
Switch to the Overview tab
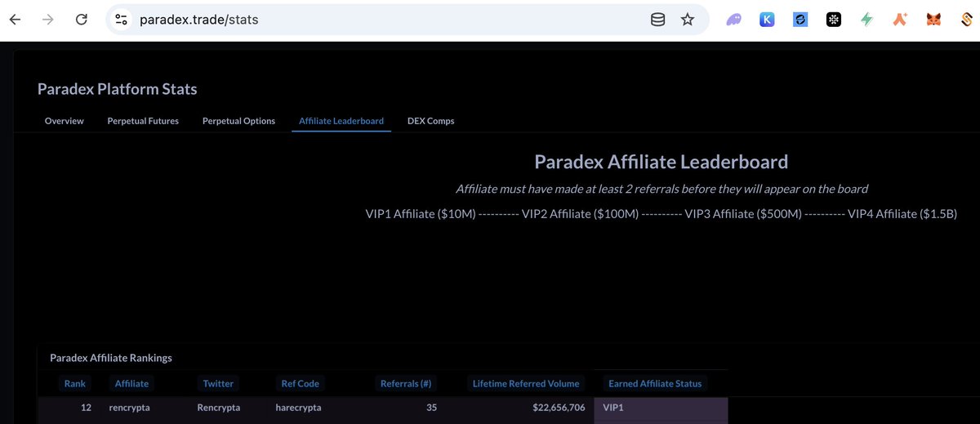coord(65,121)
